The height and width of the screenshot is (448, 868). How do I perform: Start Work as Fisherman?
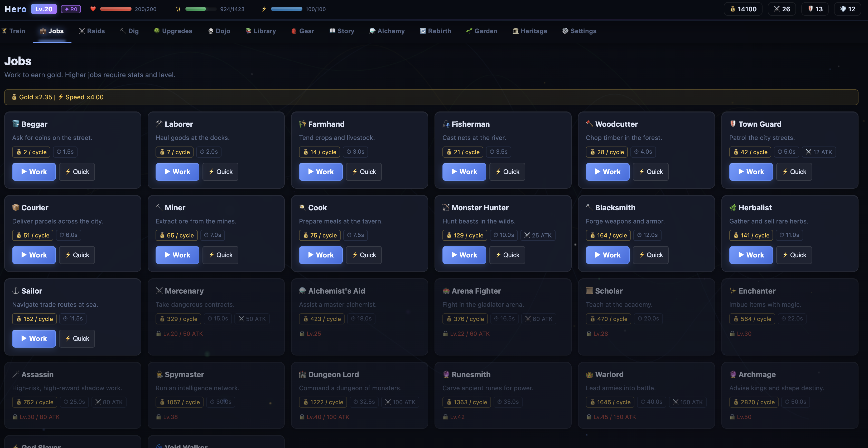point(464,172)
